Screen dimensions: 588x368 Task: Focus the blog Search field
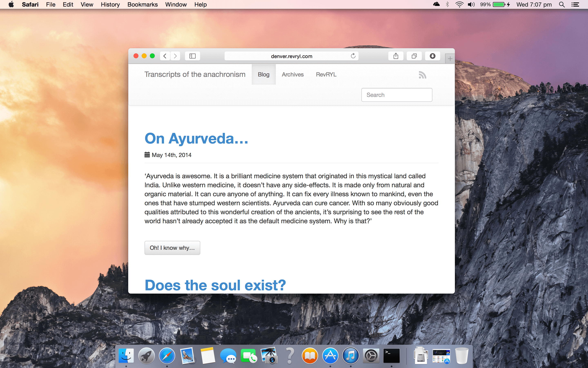tap(397, 95)
